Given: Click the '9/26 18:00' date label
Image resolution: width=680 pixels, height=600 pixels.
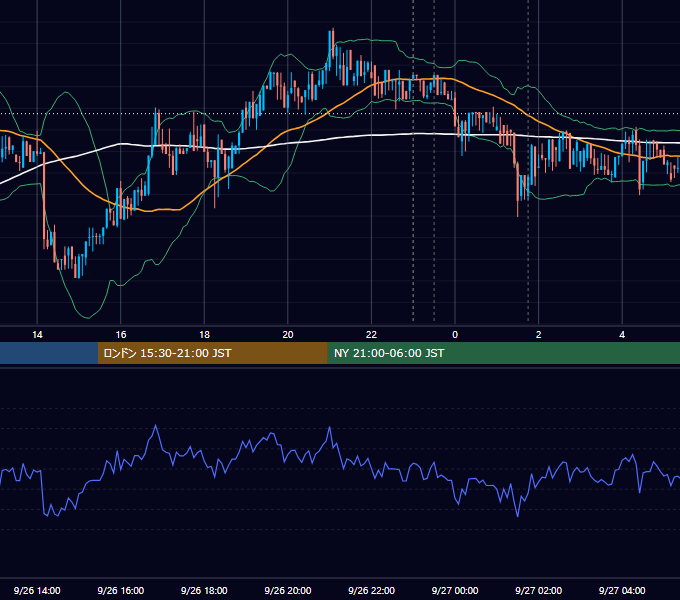Looking at the screenshot, I should pos(204,590).
